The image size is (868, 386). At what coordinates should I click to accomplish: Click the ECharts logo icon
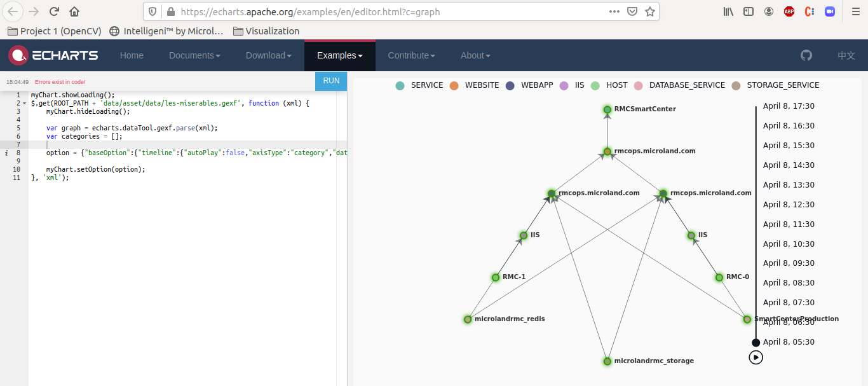pyautogui.click(x=17, y=55)
